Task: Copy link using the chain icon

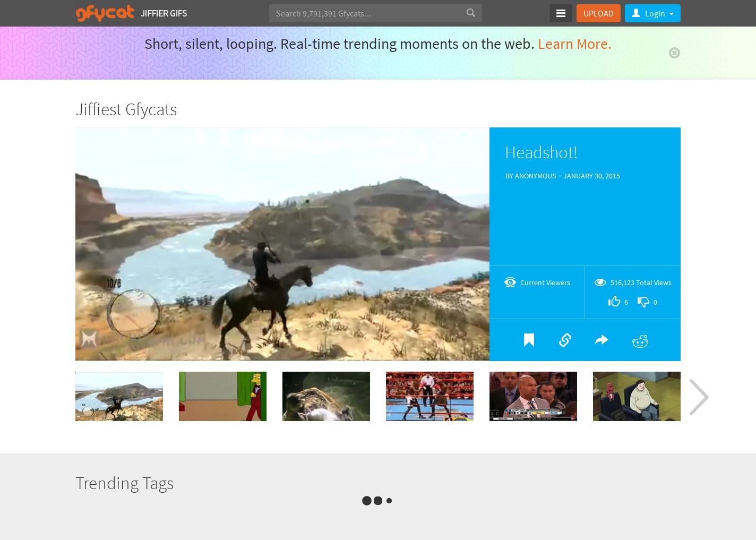Action: coord(565,340)
